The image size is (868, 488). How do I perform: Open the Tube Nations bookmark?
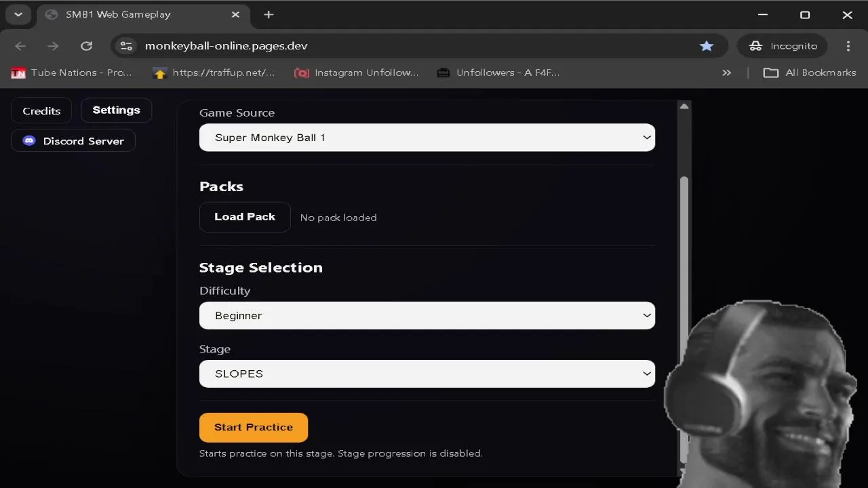point(71,73)
